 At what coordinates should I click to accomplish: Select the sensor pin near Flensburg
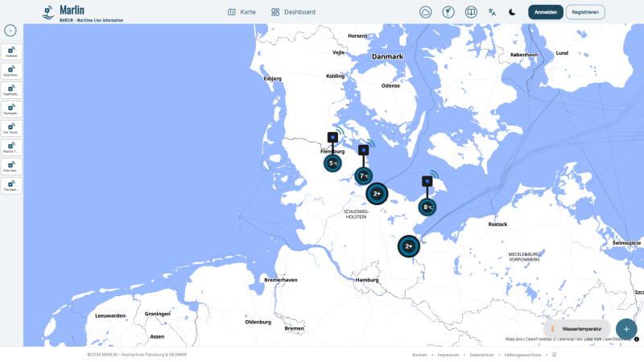[x=332, y=137]
